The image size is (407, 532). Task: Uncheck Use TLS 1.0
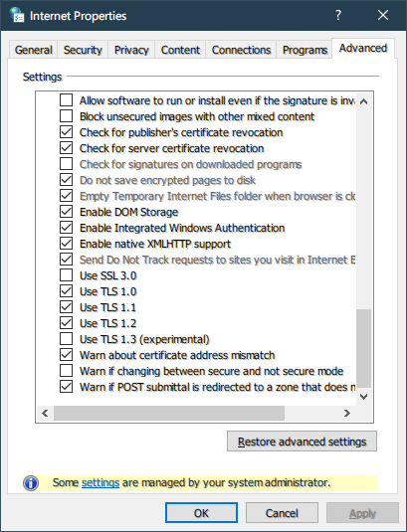67,291
